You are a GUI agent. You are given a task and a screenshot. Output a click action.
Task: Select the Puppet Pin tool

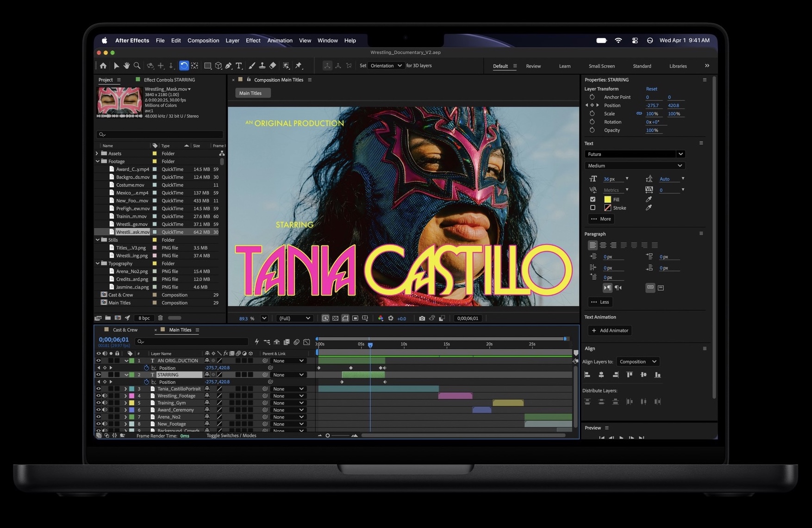click(299, 66)
